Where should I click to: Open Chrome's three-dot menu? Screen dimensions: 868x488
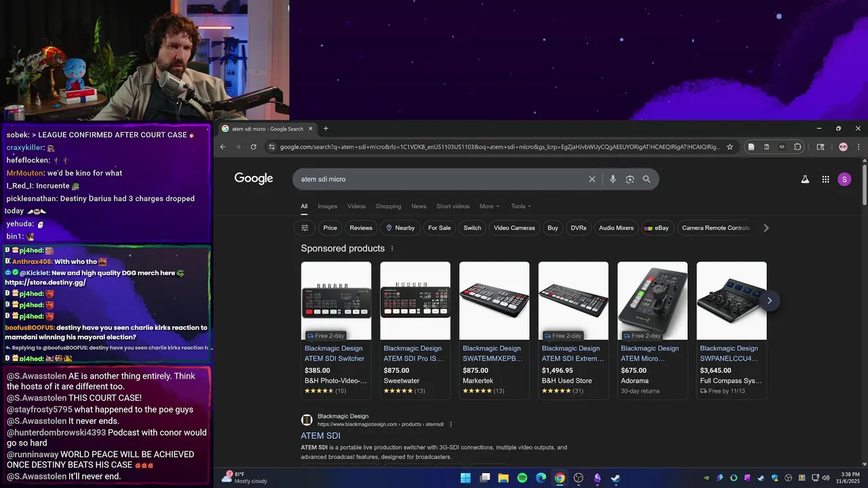click(x=859, y=147)
